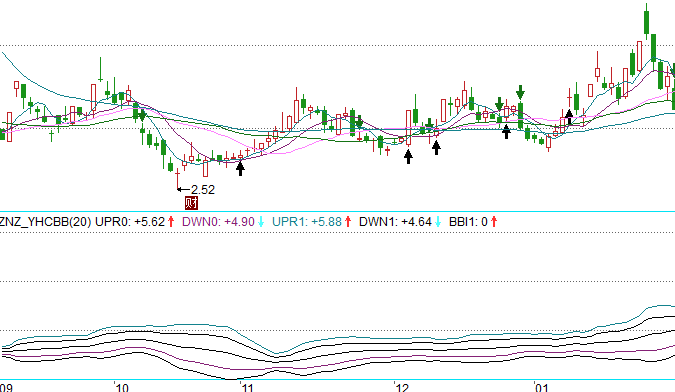Click the tallest green candle at chart peak
Screen dimensions: 675x392
tap(646, 22)
